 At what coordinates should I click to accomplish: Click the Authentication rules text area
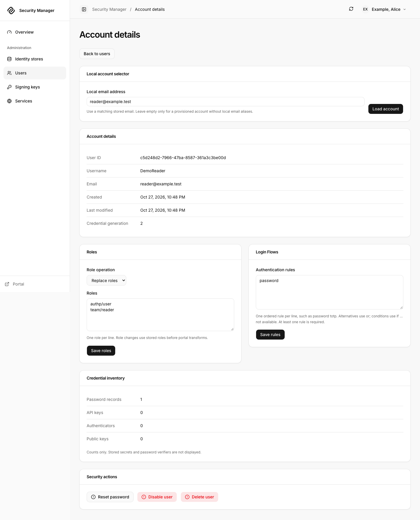(x=330, y=292)
